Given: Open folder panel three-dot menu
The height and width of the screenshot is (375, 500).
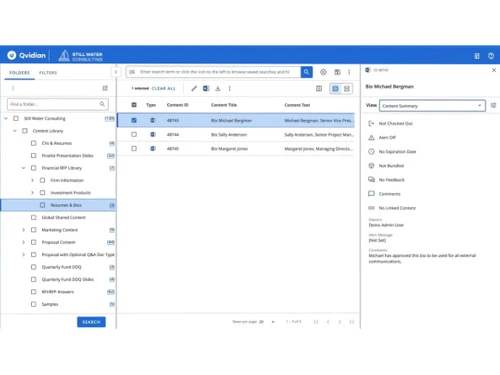Looking at the screenshot, I should (x=13, y=88).
